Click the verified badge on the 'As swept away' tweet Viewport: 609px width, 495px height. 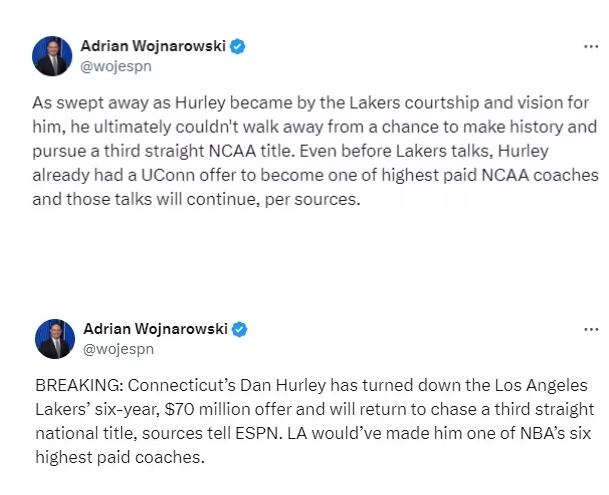click(x=239, y=46)
